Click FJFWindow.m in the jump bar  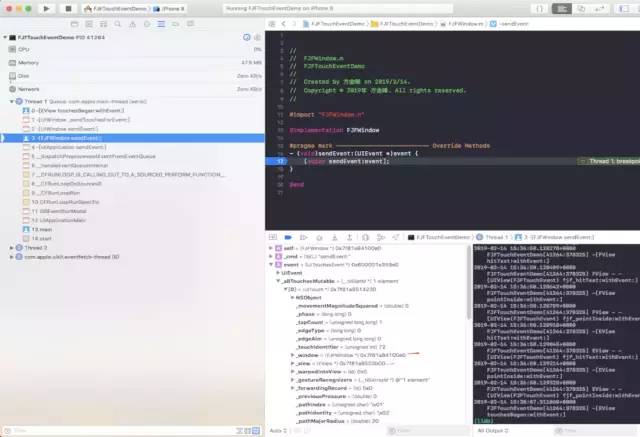[462, 24]
